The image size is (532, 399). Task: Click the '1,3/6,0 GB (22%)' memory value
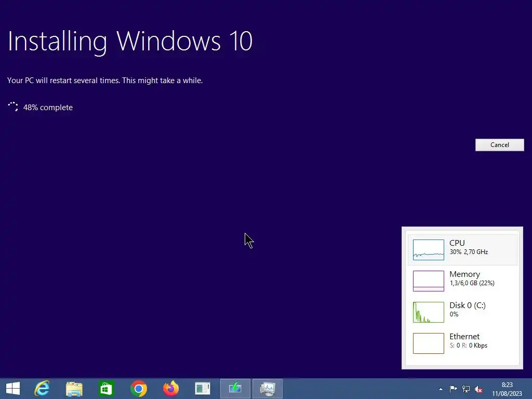pos(472,283)
